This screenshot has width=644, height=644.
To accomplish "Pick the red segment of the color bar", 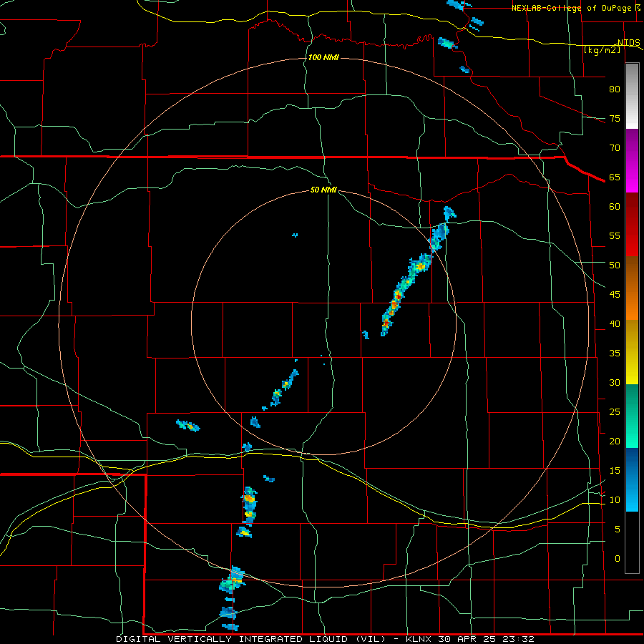I will (x=632, y=225).
